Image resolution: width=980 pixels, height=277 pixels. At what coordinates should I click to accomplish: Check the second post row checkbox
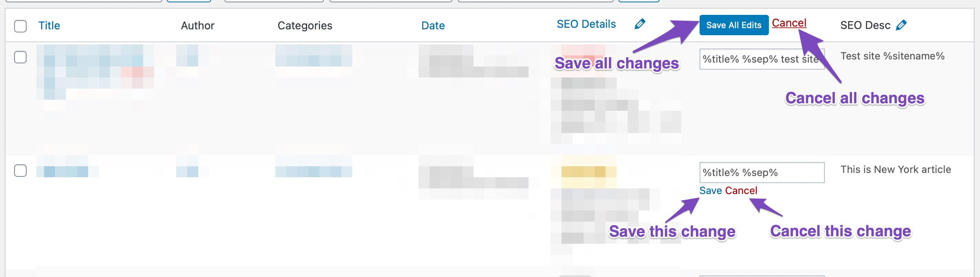20,171
